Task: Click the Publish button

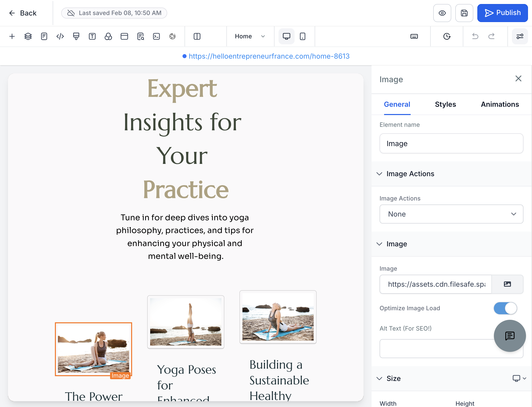Action: (502, 13)
